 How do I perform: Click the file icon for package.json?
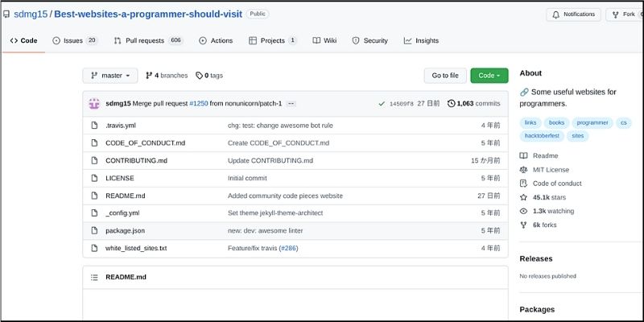(94, 231)
